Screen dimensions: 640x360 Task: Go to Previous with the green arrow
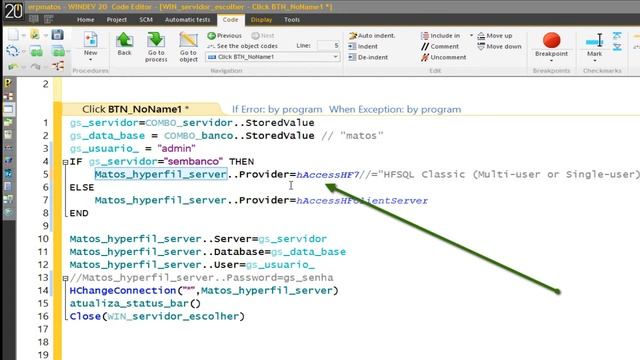click(224, 36)
